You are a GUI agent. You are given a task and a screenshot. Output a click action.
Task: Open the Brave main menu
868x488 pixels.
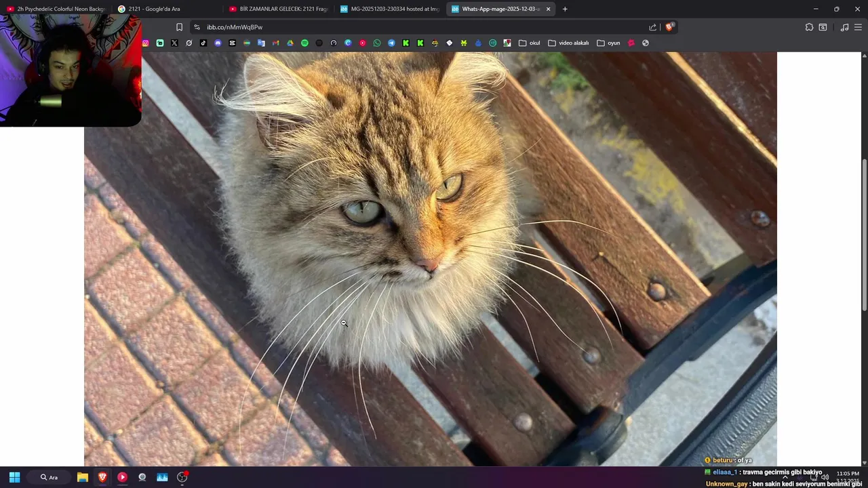(x=858, y=27)
